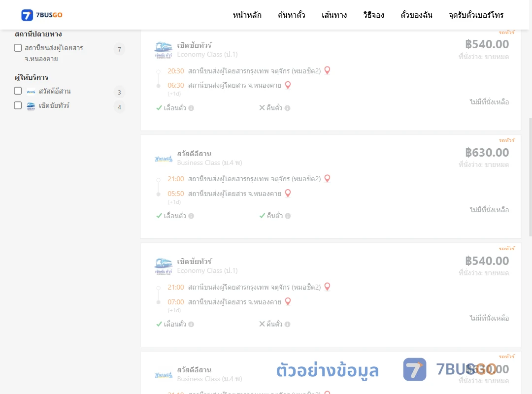Screen dimensions: 532x394
Task: Click the count 3 beside สวัสดีอีสาน
Action: point(119,92)
